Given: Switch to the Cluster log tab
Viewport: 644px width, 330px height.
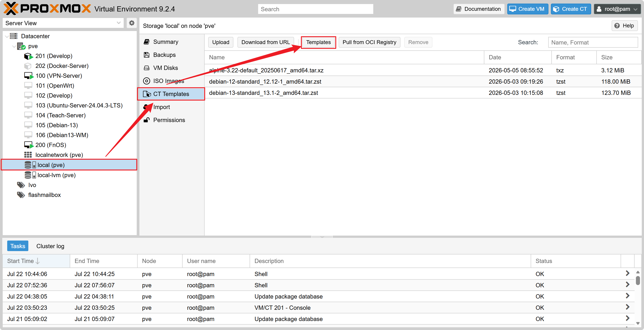Looking at the screenshot, I should click(50, 246).
